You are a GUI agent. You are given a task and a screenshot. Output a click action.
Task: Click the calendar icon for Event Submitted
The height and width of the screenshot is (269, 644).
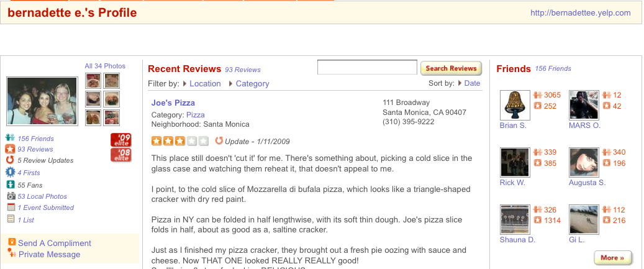point(11,207)
